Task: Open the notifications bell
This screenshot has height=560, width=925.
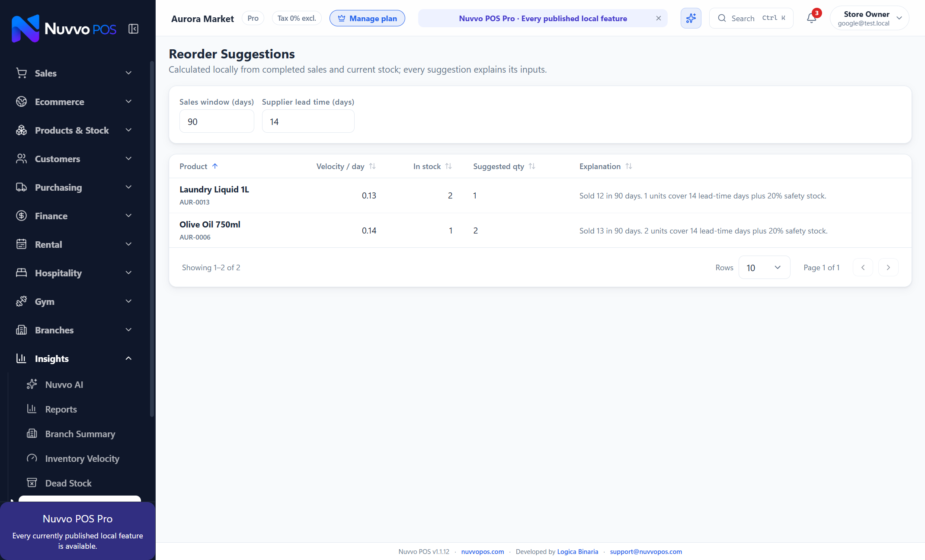Action: pos(811,18)
